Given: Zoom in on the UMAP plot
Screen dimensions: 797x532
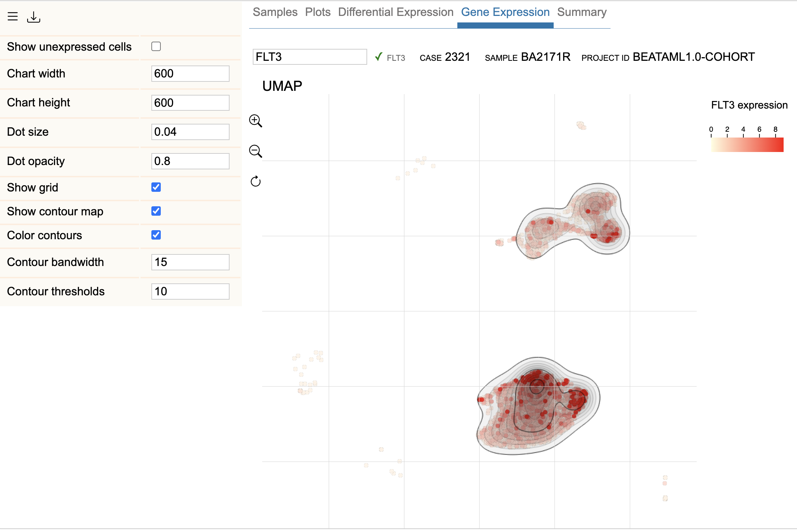Looking at the screenshot, I should tap(255, 121).
